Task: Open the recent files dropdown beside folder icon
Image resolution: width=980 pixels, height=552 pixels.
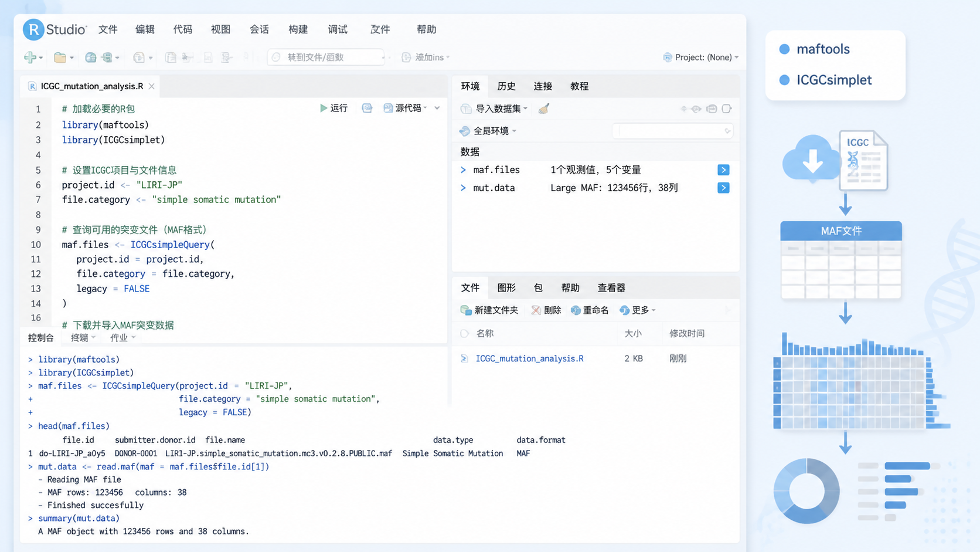Action: (x=72, y=57)
